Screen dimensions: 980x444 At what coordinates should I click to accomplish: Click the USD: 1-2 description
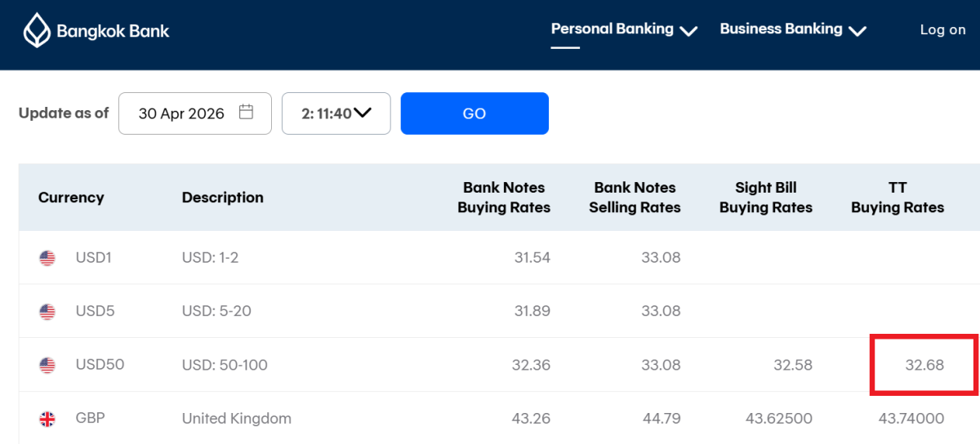click(210, 257)
